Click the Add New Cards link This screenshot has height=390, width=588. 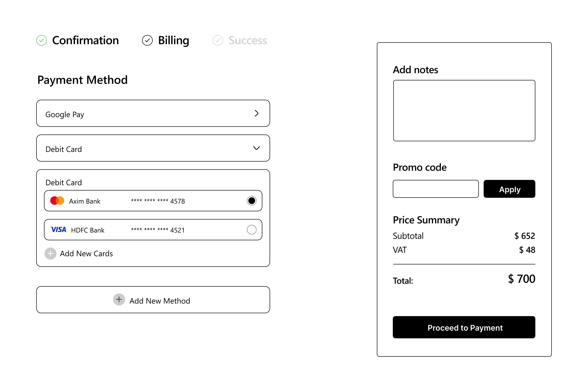pos(86,254)
